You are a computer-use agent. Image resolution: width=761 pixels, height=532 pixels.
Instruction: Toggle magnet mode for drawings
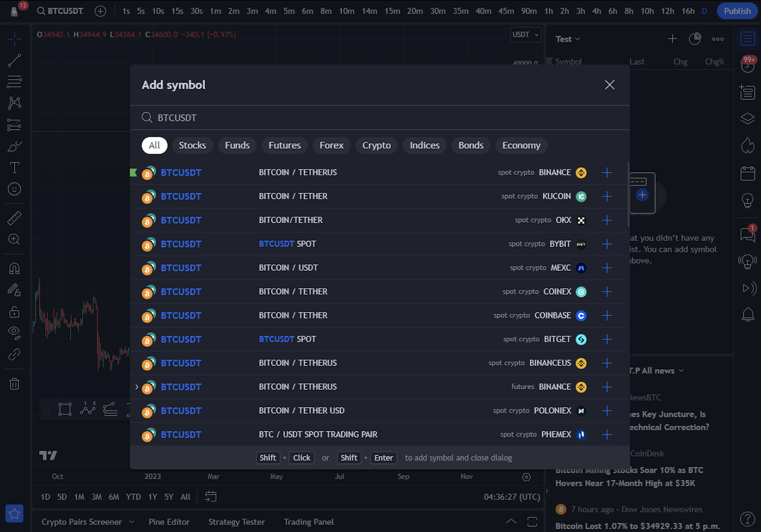point(15,268)
